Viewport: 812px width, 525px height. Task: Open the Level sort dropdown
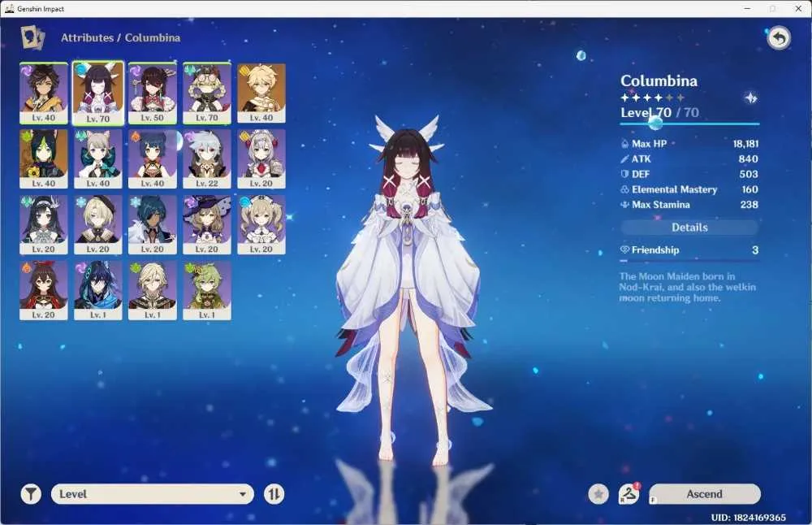[x=153, y=494]
